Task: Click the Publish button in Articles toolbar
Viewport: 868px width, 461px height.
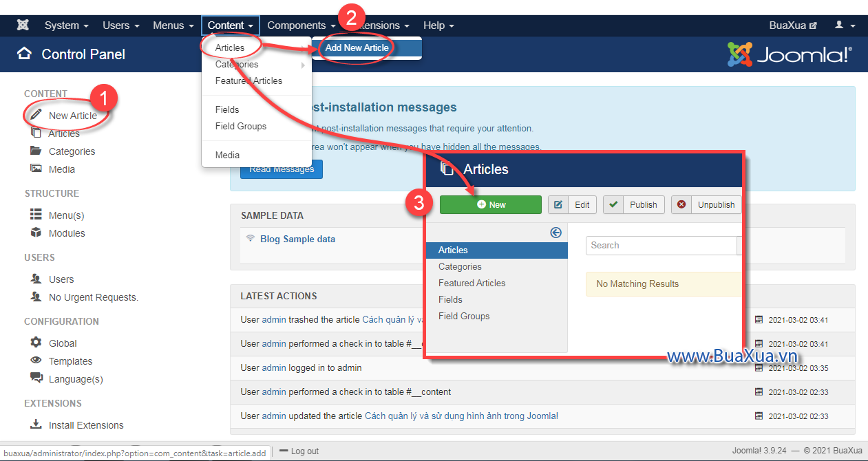Action: point(634,204)
